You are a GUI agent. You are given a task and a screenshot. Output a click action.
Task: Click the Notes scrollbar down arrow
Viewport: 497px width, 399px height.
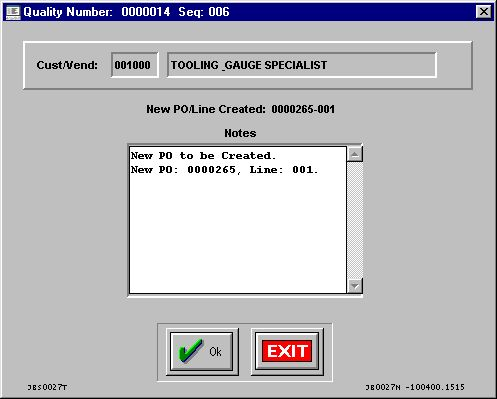tap(355, 286)
